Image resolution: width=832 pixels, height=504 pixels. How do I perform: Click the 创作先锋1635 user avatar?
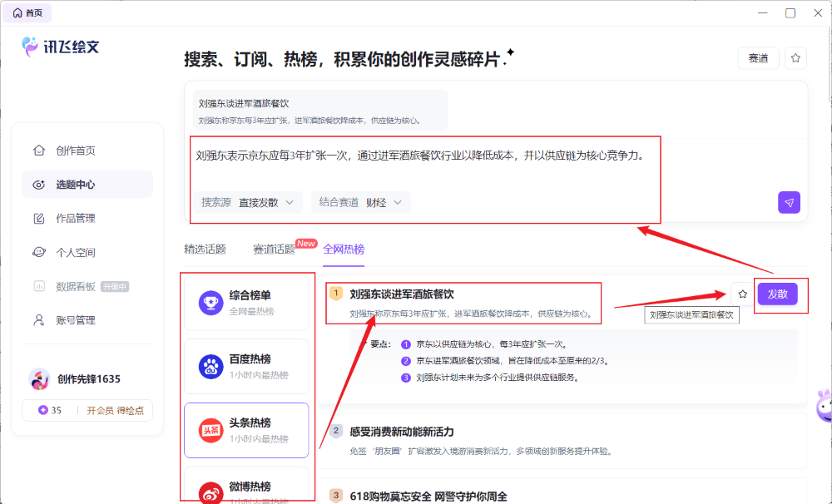pyautogui.click(x=39, y=378)
